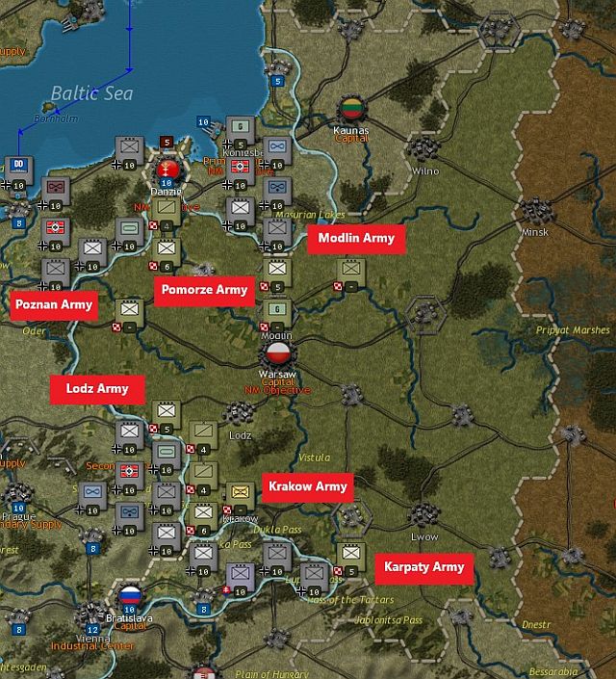Click the 'Dnestr' river label
The height and width of the screenshot is (679, 616).
click(536, 624)
